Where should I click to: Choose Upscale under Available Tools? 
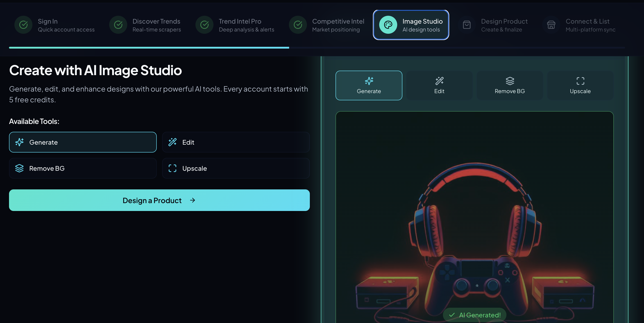click(236, 168)
